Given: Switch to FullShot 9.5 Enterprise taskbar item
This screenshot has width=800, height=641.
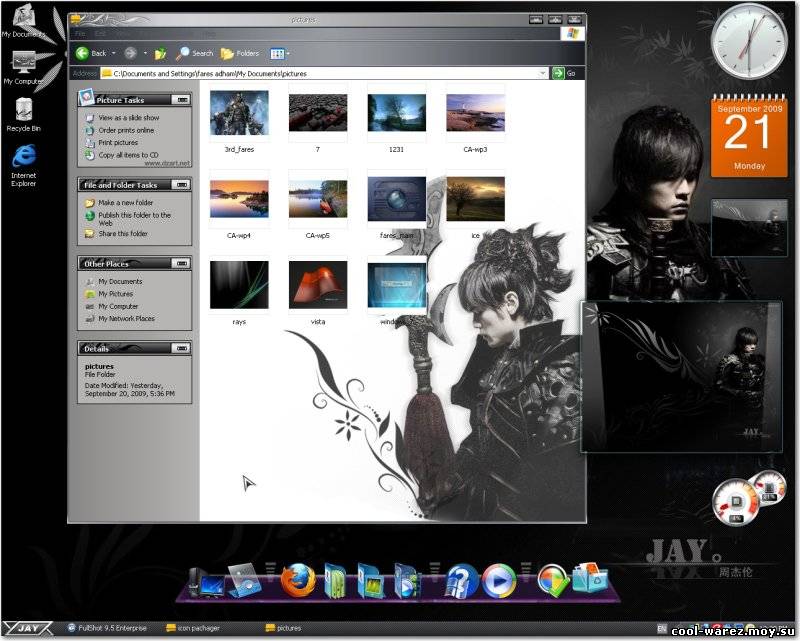Looking at the screenshot, I should (108, 628).
